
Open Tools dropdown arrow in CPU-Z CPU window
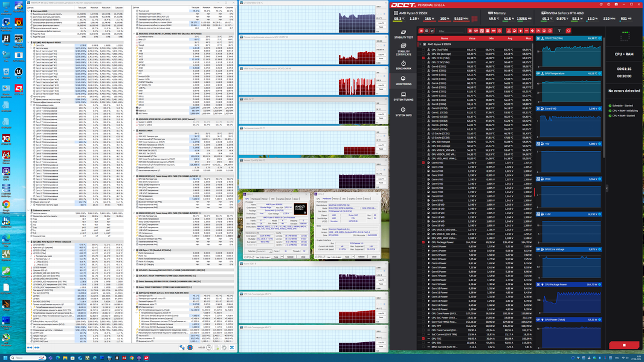282,257
